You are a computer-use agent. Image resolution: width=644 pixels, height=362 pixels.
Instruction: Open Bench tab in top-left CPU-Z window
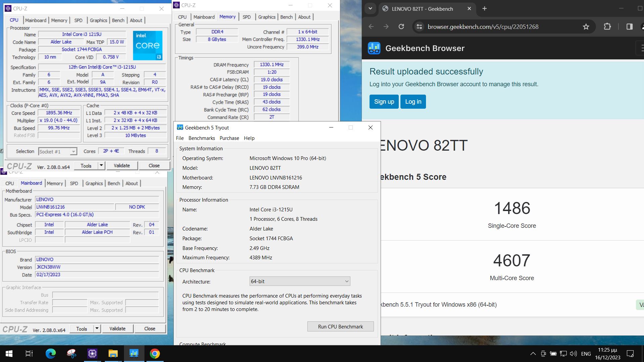tap(118, 20)
